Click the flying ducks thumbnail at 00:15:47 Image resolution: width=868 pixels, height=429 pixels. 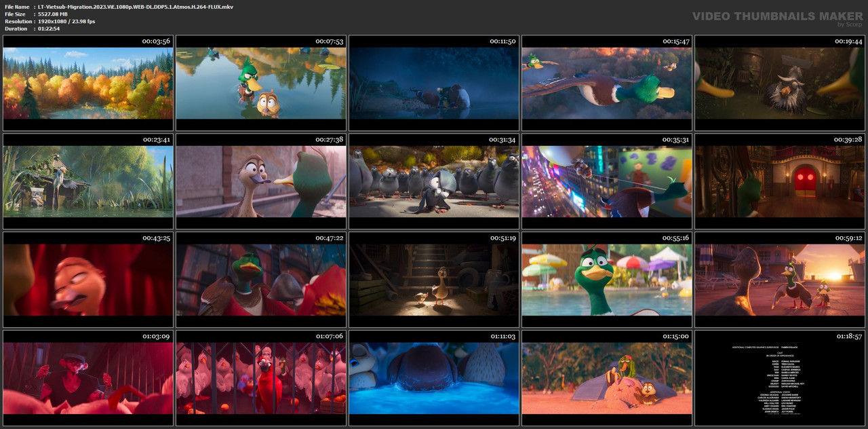pyautogui.click(x=607, y=83)
